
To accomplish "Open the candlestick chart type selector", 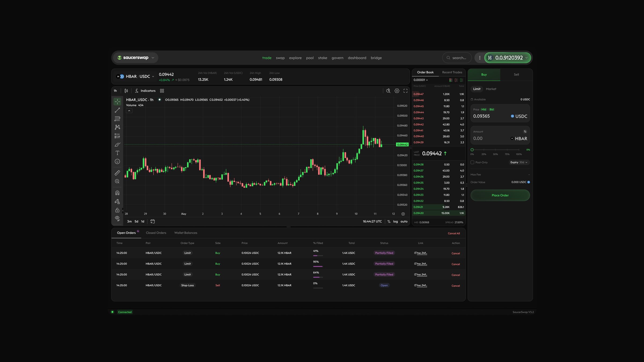I will [x=126, y=91].
